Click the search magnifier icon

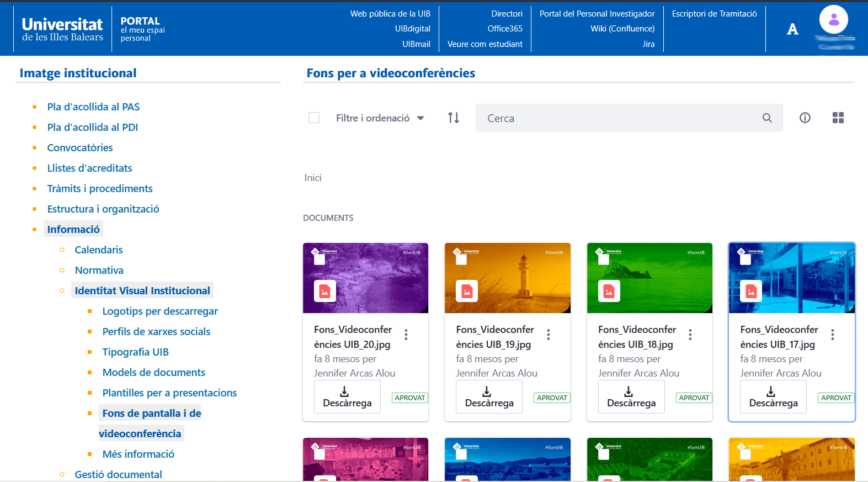point(767,118)
